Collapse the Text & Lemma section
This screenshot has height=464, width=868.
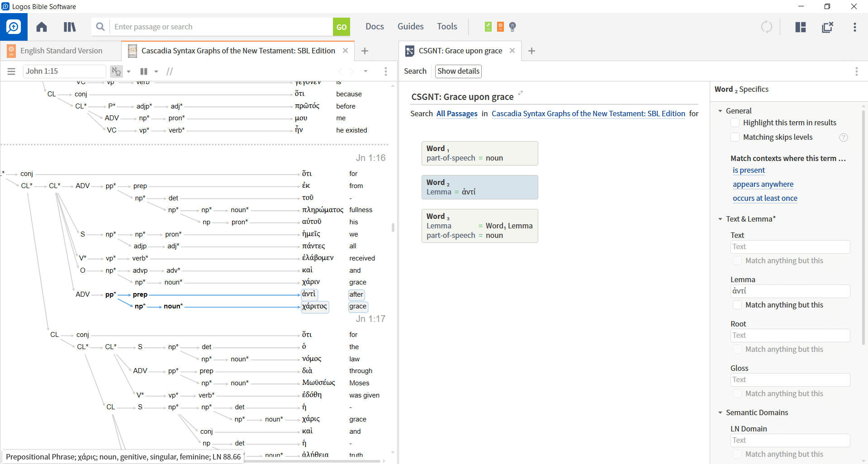[720, 219]
